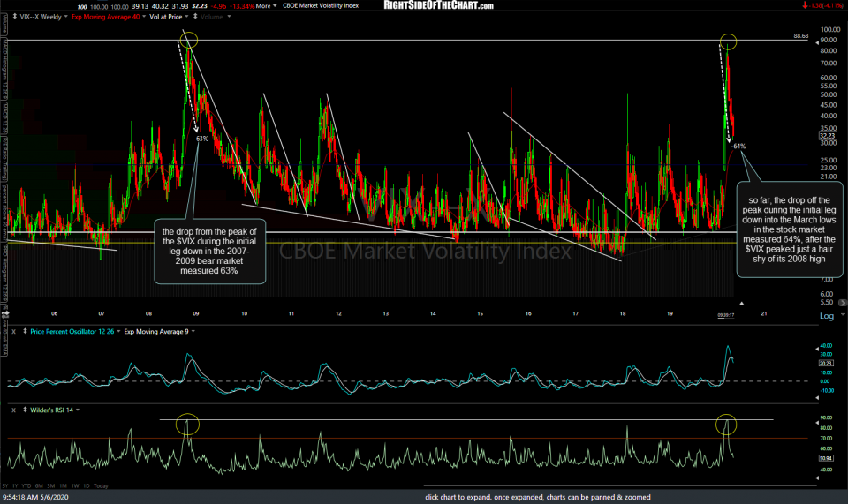
Task: Select the 1W time range
Action: (x=75, y=485)
